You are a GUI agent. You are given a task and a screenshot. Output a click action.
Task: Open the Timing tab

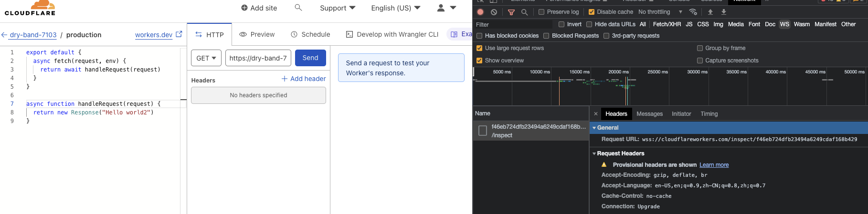coord(709,114)
